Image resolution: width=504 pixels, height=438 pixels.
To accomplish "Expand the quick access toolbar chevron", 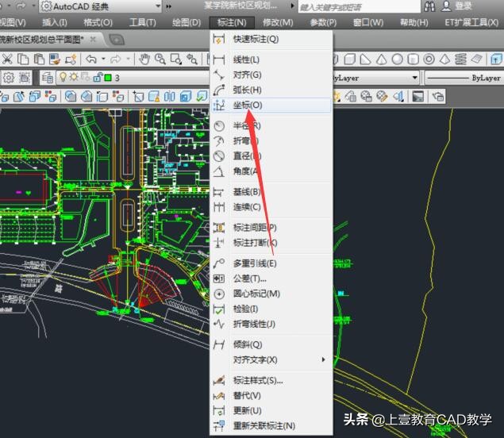I will (169, 6).
